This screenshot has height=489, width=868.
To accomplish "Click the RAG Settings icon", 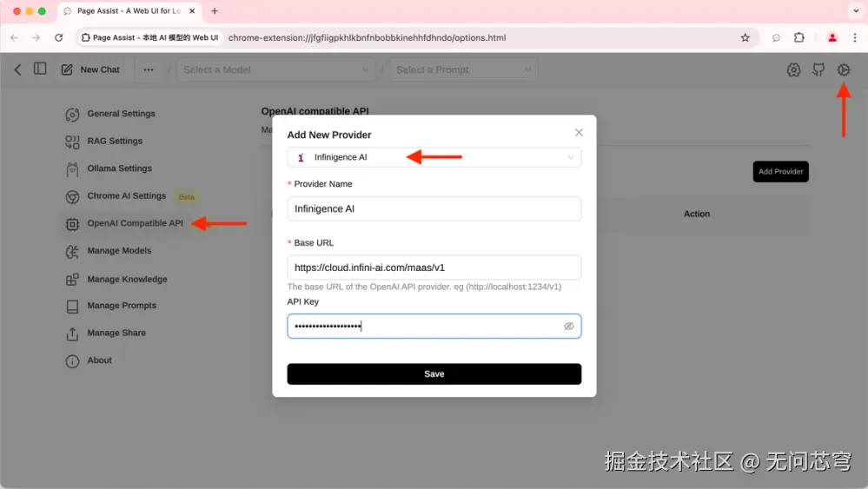I will pos(72,142).
